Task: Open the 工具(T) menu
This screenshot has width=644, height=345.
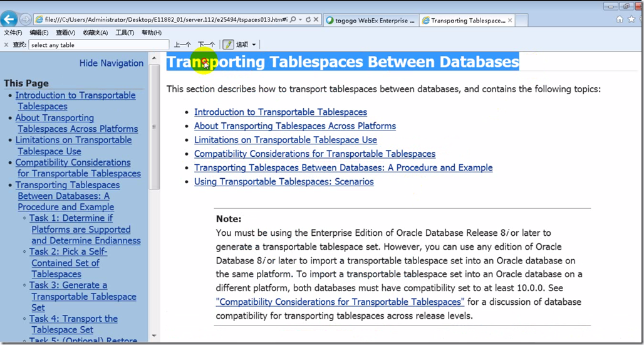Action: pyautogui.click(x=125, y=33)
